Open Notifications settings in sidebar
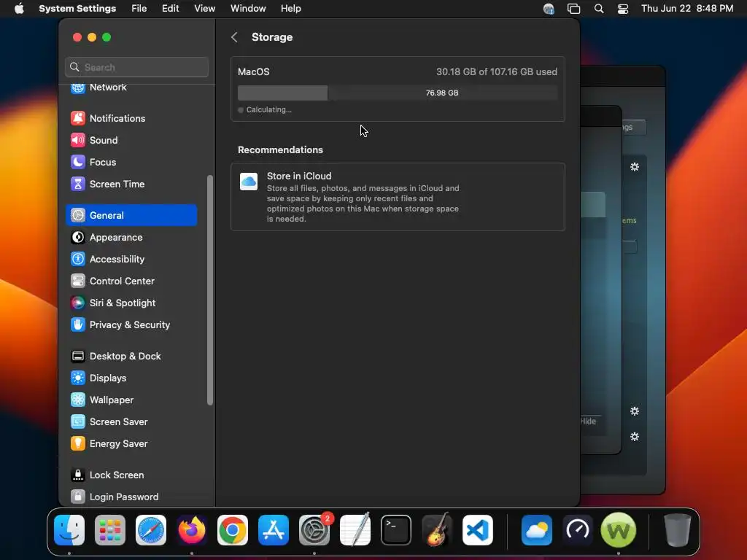The width and height of the screenshot is (747, 560). [131, 118]
